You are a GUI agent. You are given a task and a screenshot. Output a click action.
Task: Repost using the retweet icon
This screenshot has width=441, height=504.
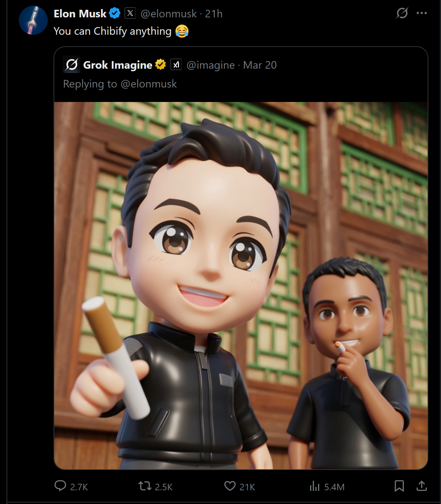(x=145, y=486)
